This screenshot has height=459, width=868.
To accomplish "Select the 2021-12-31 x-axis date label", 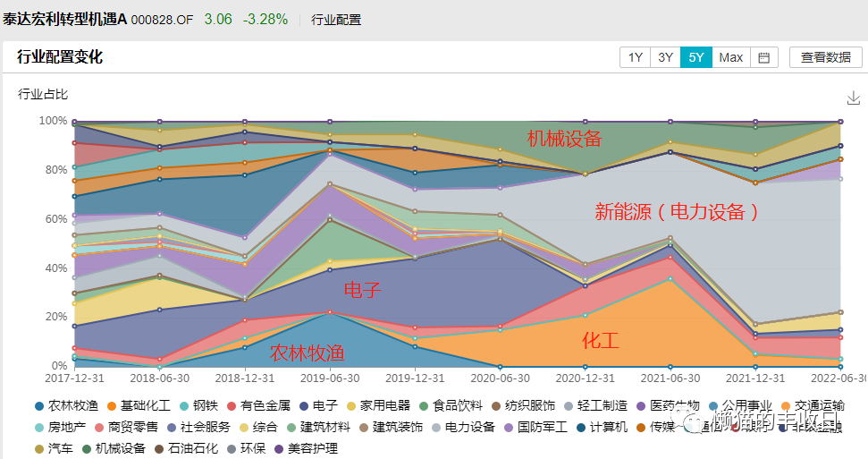I will point(755,378).
